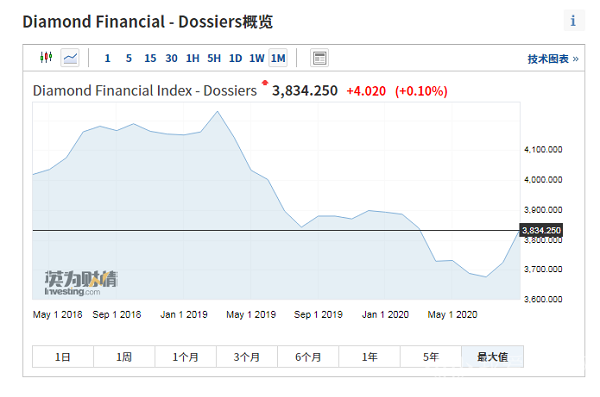Set interval to 1H

192,58
